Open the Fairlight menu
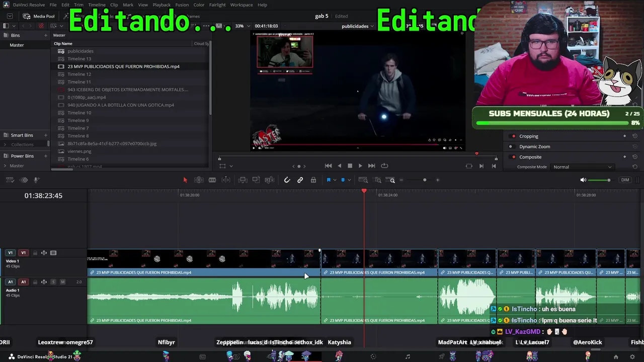 pyautogui.click(x=217, y=5)
